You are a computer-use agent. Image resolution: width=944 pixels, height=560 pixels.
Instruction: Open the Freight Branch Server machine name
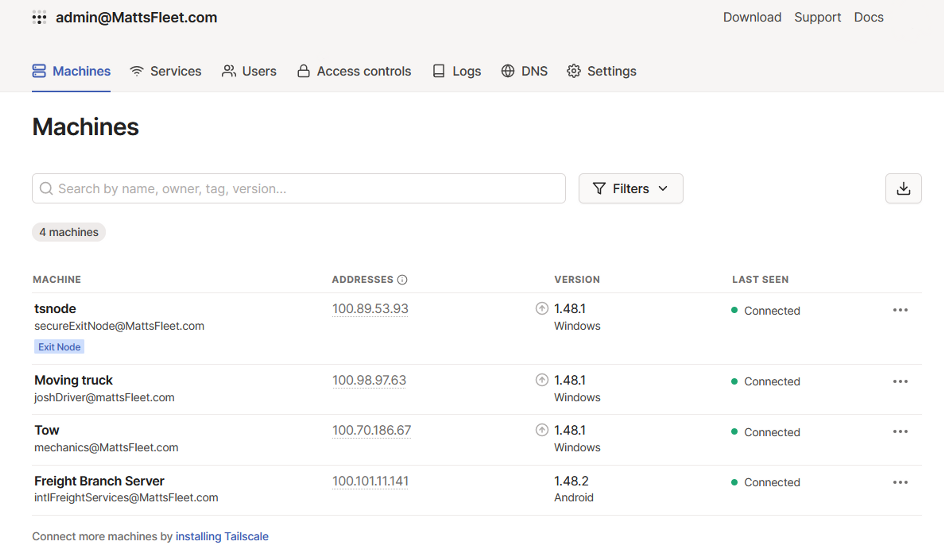(x=99, y=481)
